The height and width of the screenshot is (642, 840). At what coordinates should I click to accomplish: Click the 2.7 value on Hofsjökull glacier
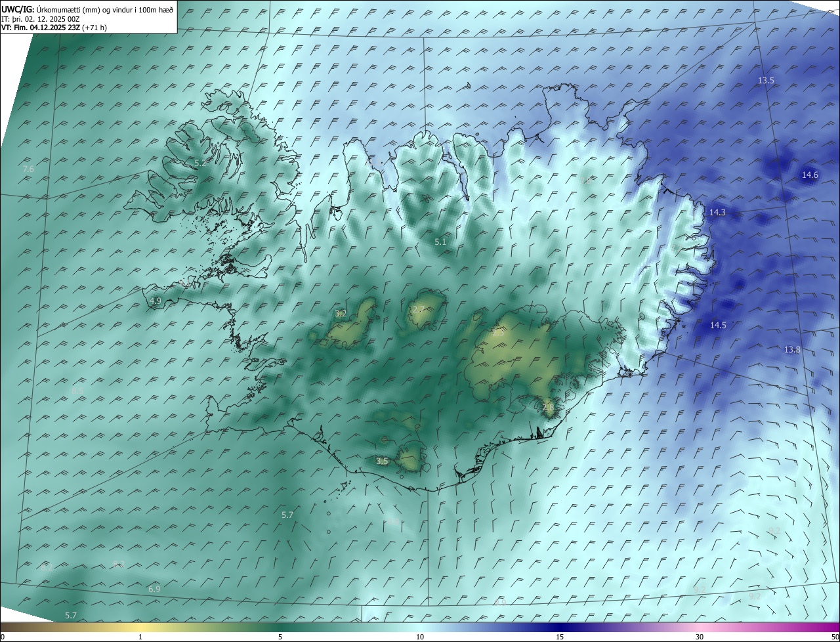[418, 309]
